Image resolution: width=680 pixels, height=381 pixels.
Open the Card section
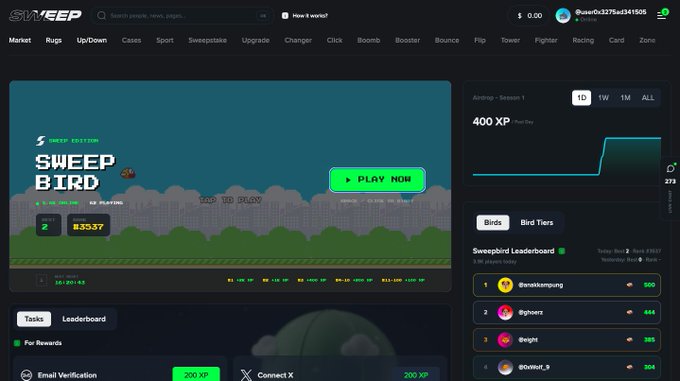tap(616, 40)
